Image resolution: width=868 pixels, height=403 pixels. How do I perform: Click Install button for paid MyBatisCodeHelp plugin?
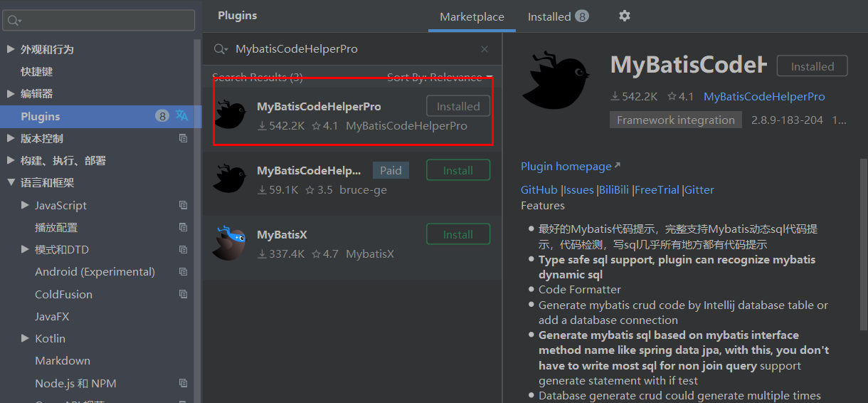click(x=458, y=170)
